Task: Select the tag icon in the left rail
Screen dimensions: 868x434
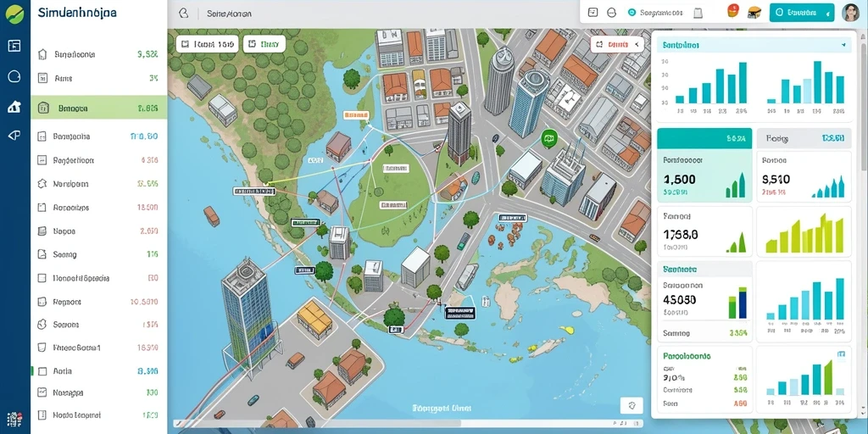Action: pyautogui.click(x=14, y=136)
